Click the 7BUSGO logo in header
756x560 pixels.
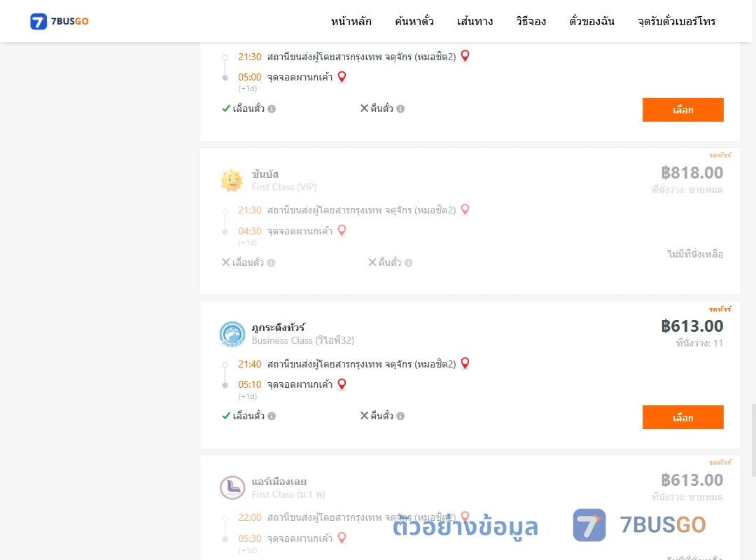point(59,21)
